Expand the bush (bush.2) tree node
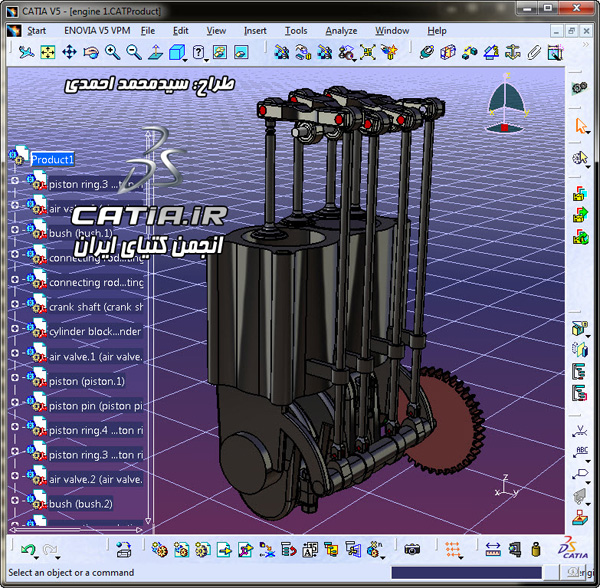600x588 pixels. pyautogui.click(x=15, y=500)
